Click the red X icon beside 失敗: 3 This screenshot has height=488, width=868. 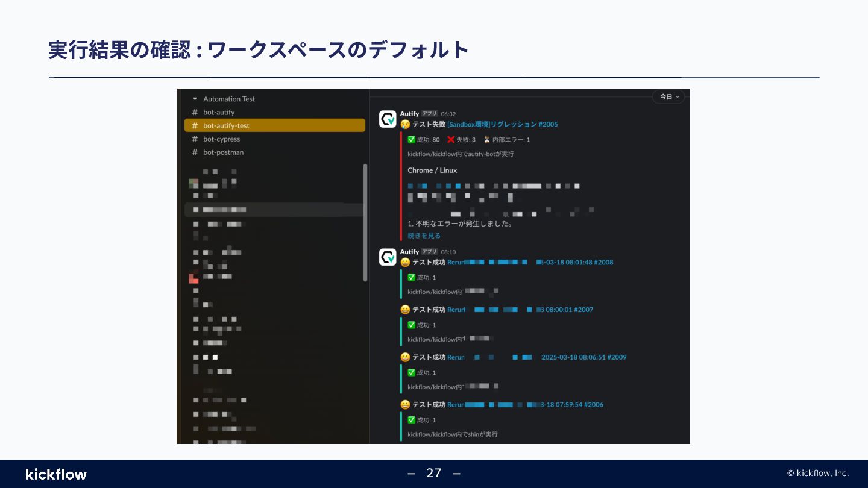click(451, 139)
